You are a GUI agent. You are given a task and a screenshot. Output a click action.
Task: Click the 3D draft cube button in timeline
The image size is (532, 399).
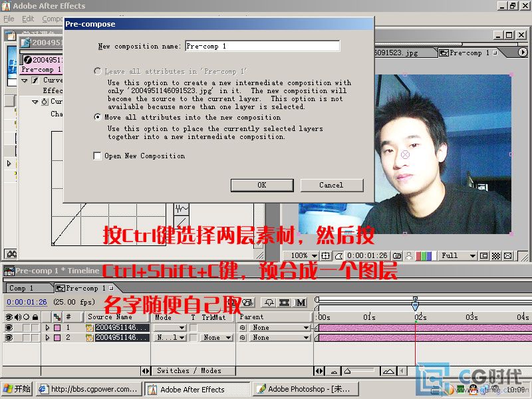[x=247, y=303]
